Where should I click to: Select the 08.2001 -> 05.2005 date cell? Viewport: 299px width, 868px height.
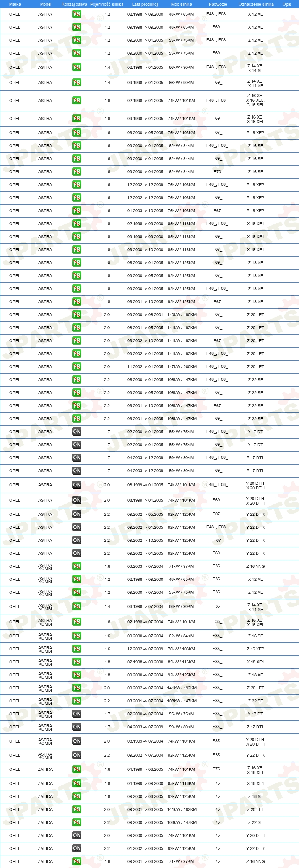[x=145, y=328]
